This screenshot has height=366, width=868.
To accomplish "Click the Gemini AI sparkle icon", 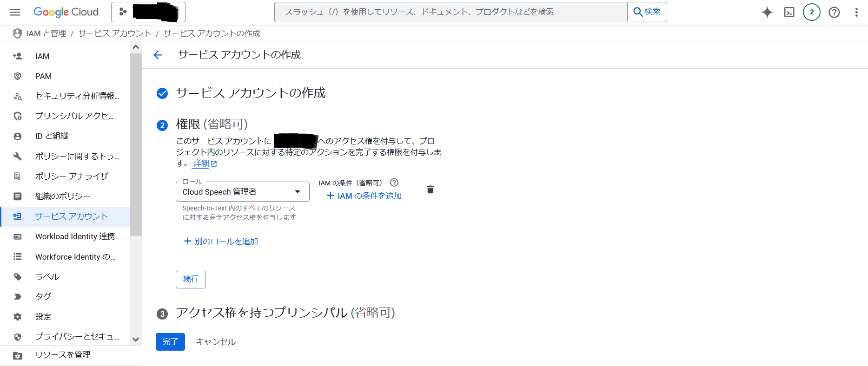I will coord(767,12).
